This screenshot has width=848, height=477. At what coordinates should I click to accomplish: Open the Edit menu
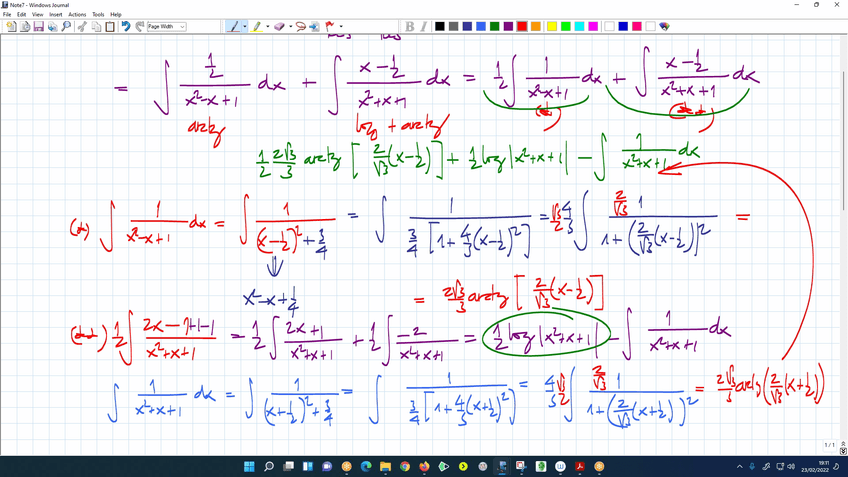[22, 15]
